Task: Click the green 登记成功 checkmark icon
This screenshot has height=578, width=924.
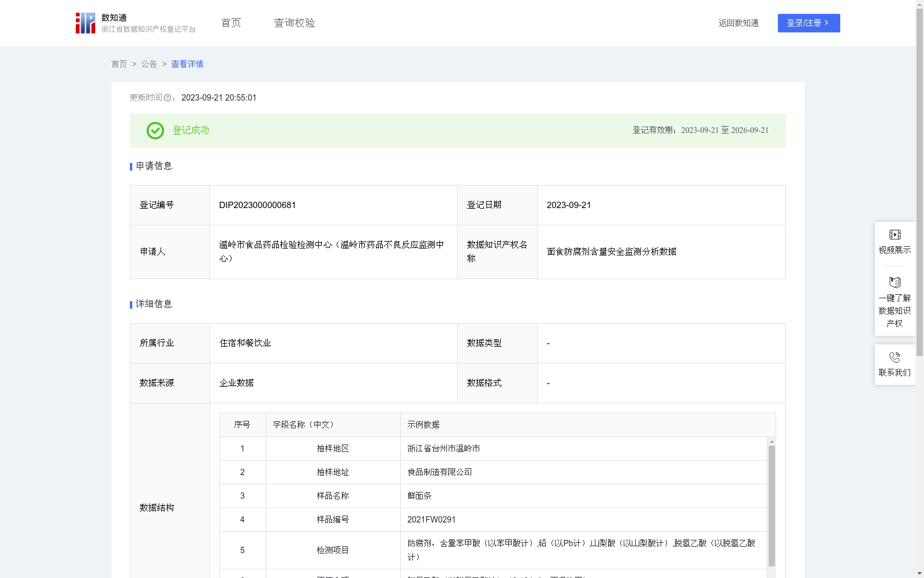Action: 155,131
